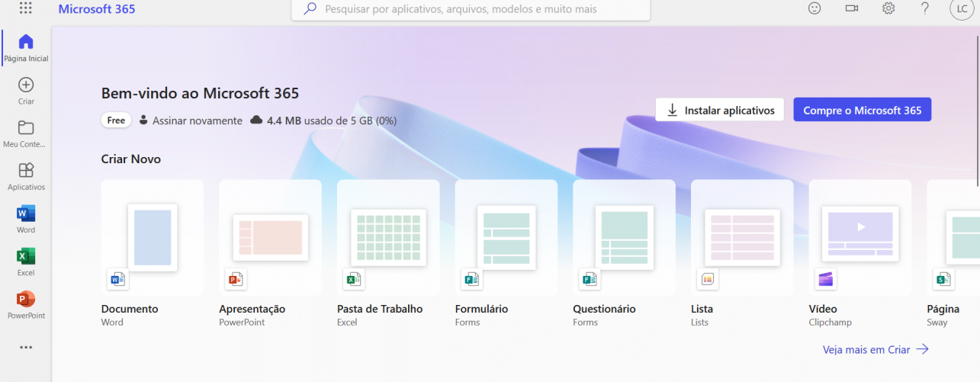Click Lists icon on Lista card
The height and width of the screenshot is (382, 980).
click(x=707, y=280)
